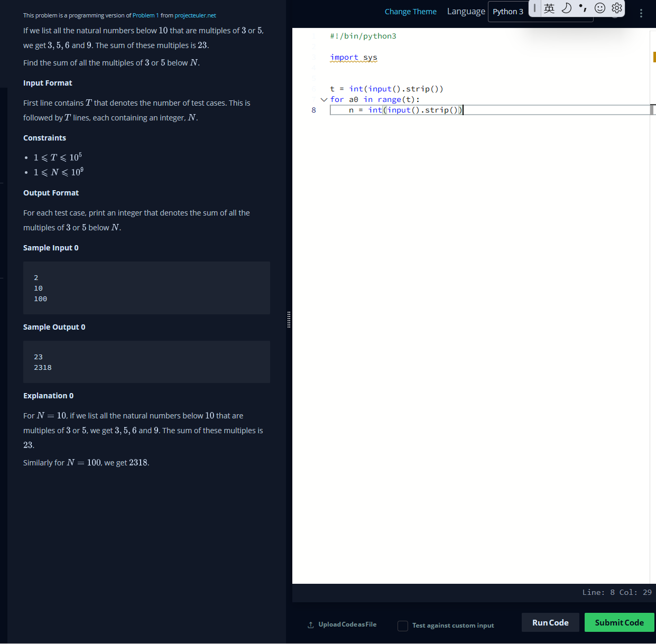Click the Output Format heading
Viewport: 656px width, 644px height.
tap(51, 193)
